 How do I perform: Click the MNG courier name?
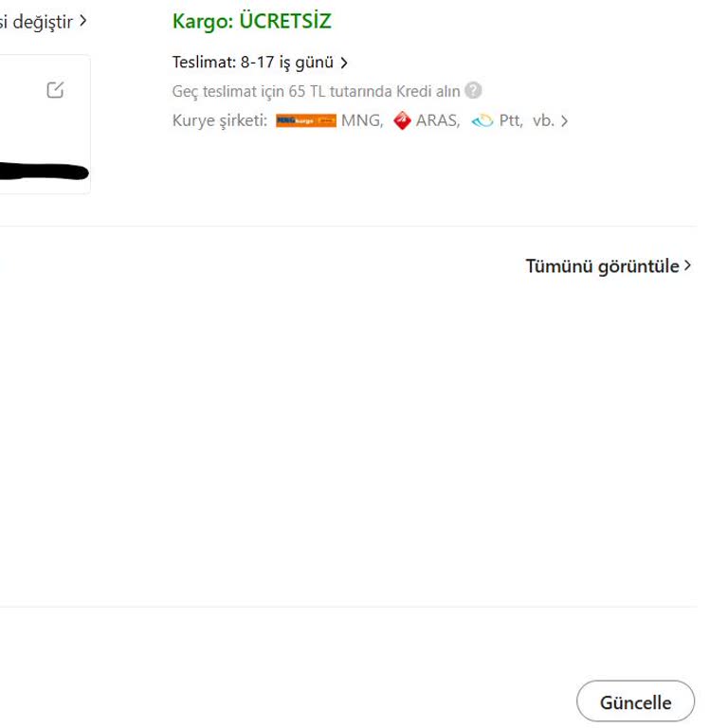(362, 120)
